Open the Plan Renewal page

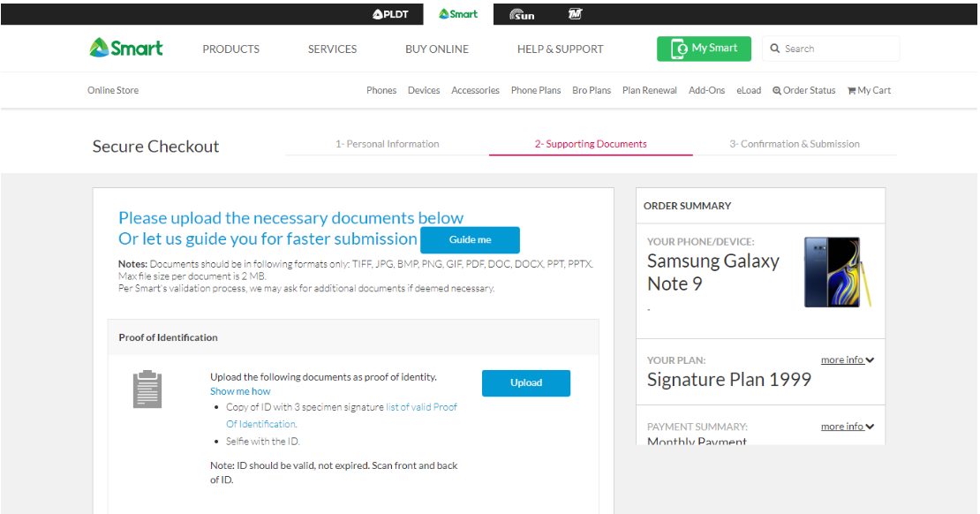tap(650, 90)
